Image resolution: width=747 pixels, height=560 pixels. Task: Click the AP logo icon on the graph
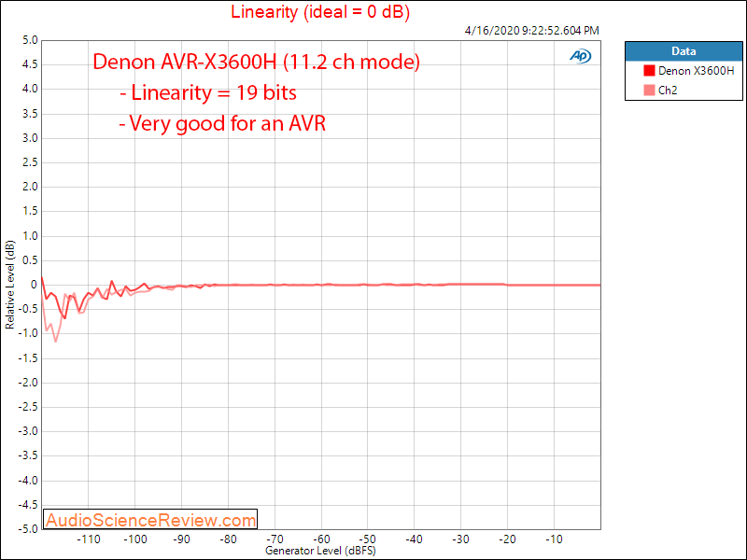coord(580,56)
